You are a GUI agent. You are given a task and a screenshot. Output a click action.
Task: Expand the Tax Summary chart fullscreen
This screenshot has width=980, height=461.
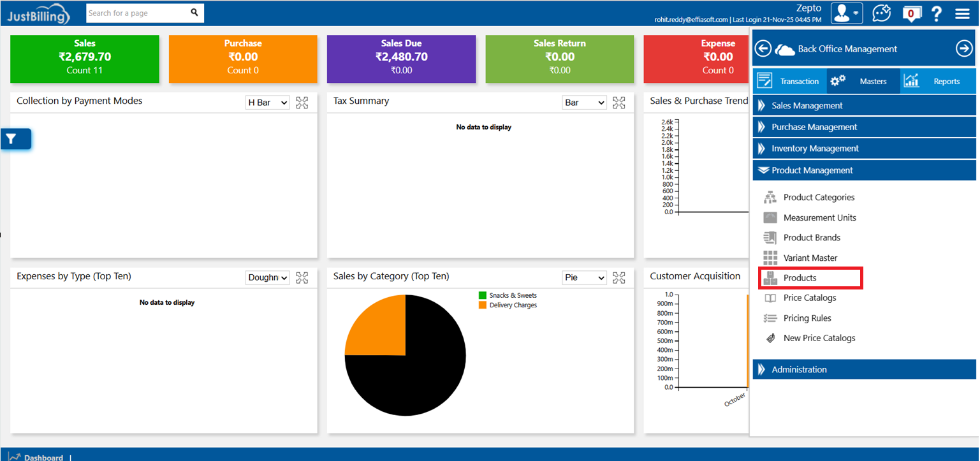pyautogui.click(x=618, y=103)
